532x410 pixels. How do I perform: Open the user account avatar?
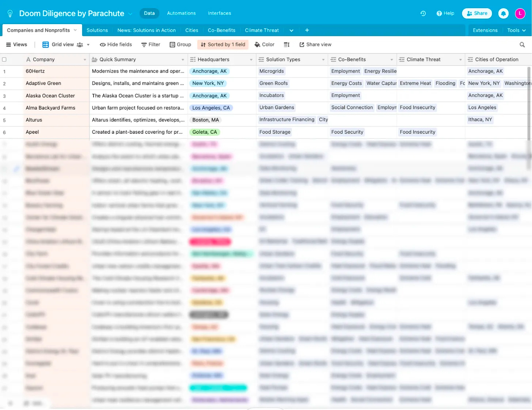tap(520, 14)
